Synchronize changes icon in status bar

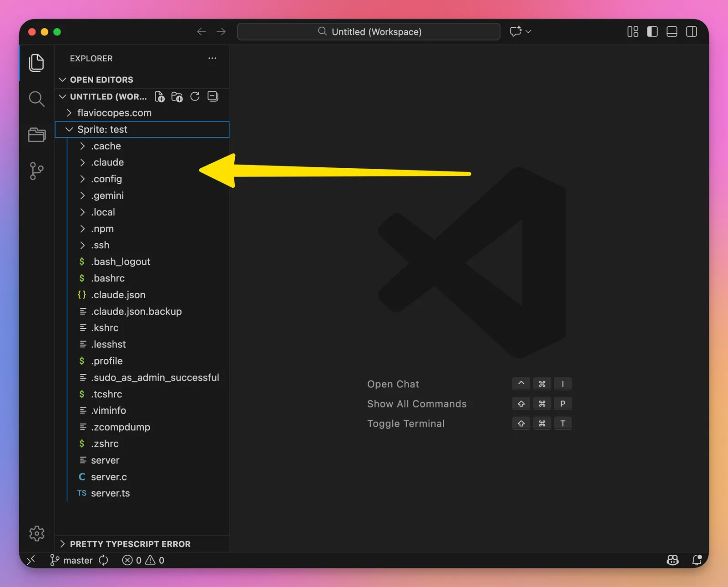(x=104, y=560)
